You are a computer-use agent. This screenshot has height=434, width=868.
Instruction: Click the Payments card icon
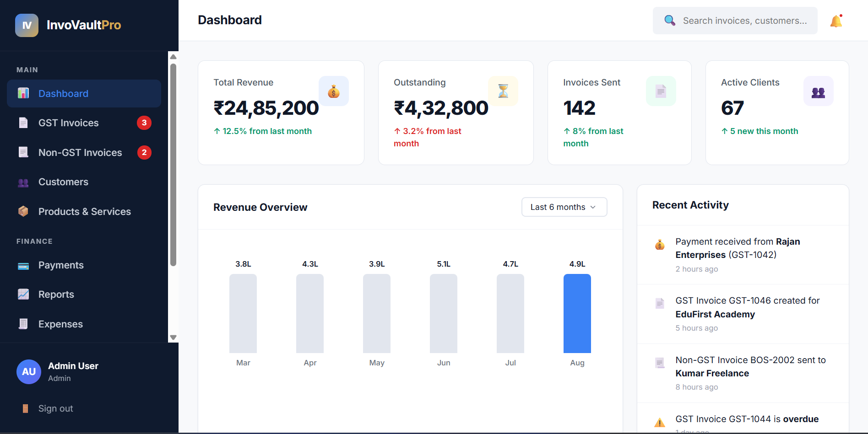click(23, 265)
